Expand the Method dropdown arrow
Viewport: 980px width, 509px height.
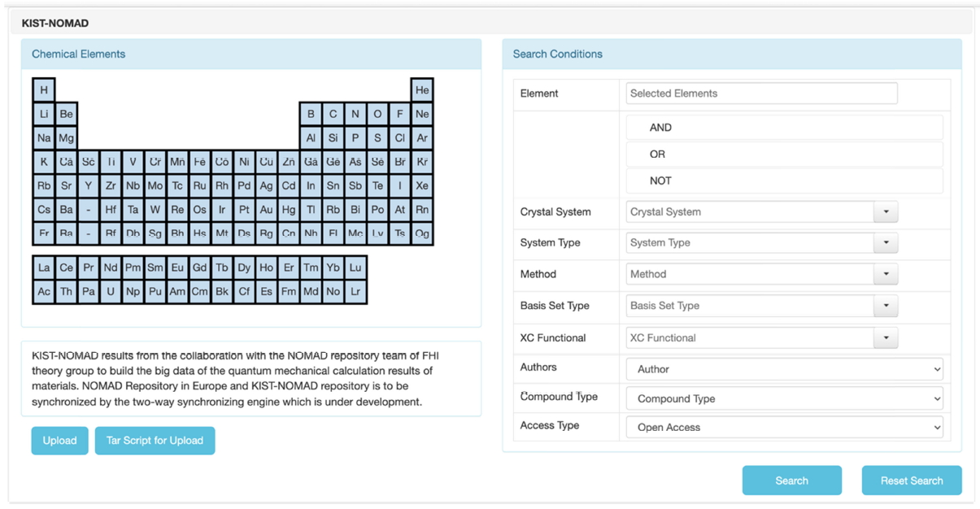[x=886, y=275]
